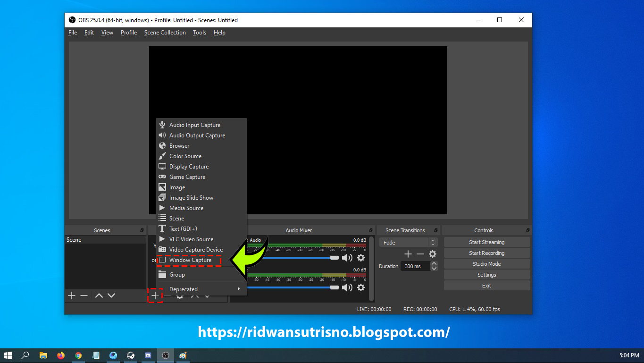This screenshot has width=644, height=363.
Task: Add a transition with the plus icon
Action: [408, 254]
